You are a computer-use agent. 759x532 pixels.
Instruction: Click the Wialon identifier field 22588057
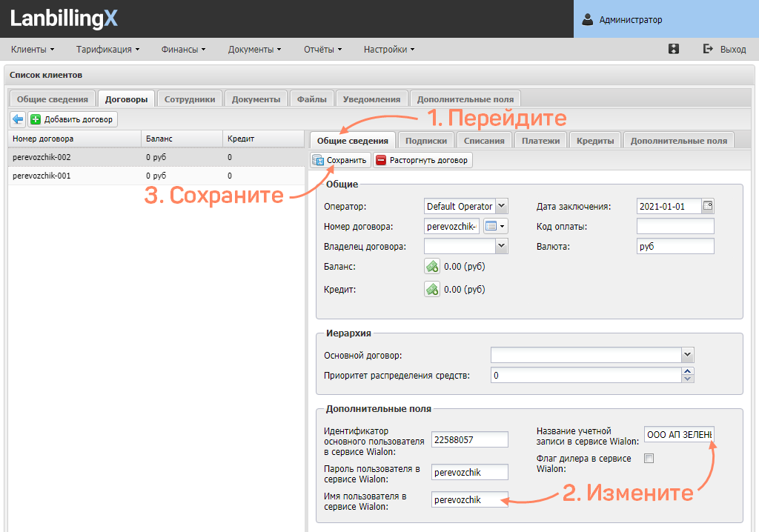(x=469, y=439)
